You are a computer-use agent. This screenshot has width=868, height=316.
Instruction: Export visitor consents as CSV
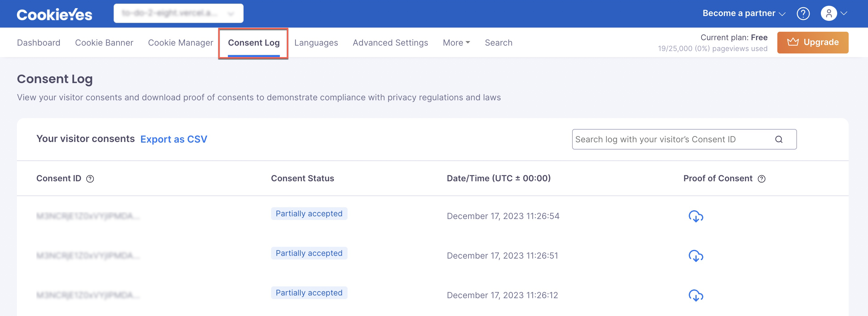pos(174,139)
